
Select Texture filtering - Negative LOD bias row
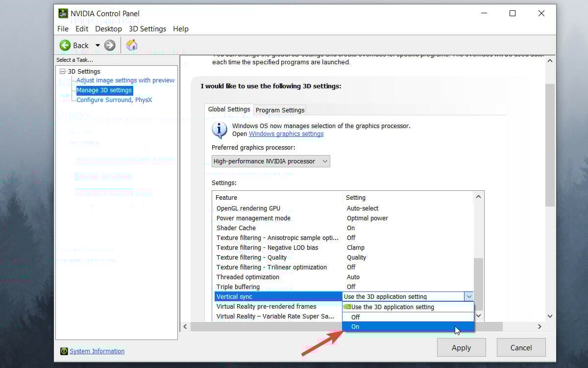(344, 248)
